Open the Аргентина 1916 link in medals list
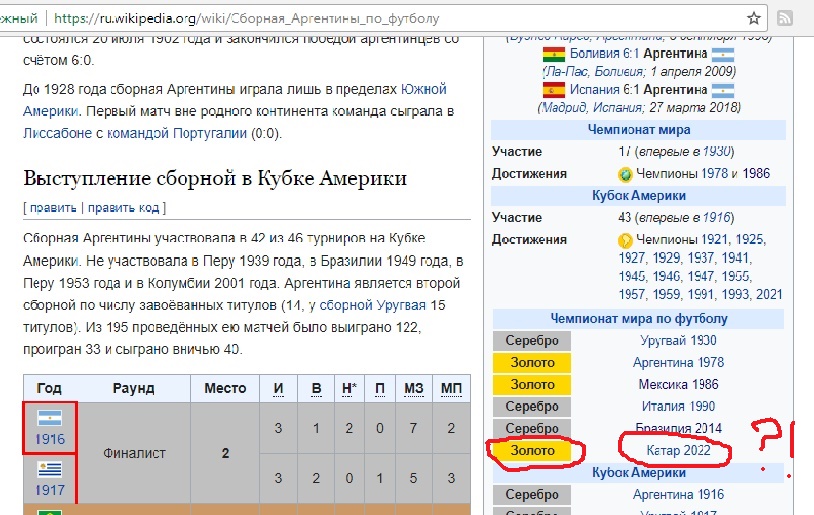The width and height of the screenshot is (814, 515). click(x=678, y=495)
